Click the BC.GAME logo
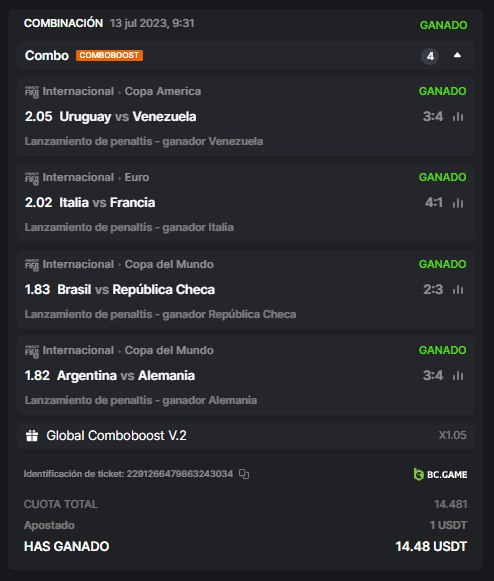 440,474
